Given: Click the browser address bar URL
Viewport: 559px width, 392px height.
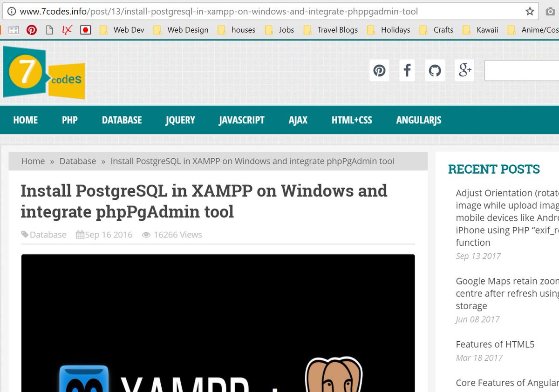Looking at the screenshot, I should 219,11.
